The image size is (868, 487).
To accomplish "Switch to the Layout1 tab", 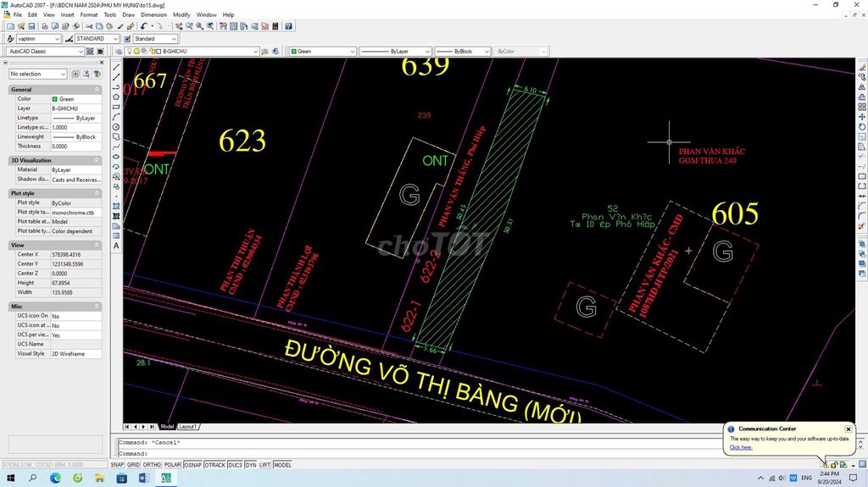I will [187, 427].
